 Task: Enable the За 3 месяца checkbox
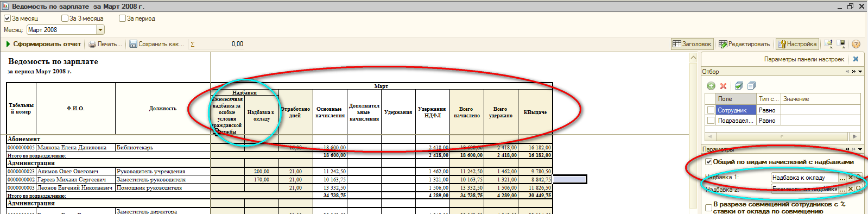click(x=65, y=18)
